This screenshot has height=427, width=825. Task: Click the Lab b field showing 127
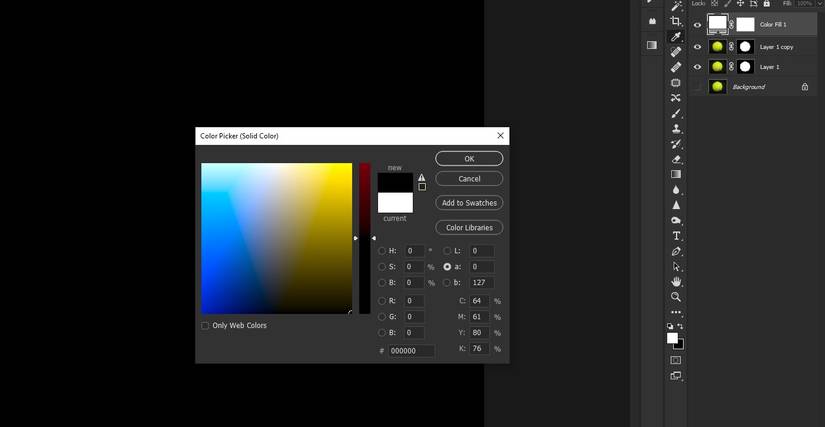[x=481, y=282]
